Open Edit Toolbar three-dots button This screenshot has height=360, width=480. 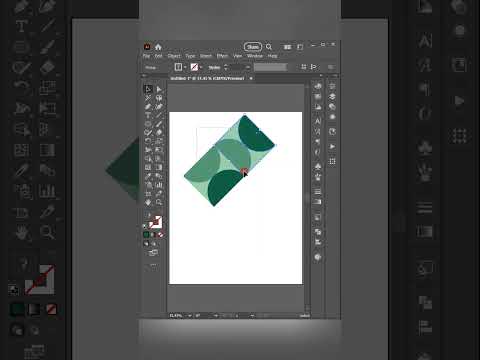coord(153,265)
